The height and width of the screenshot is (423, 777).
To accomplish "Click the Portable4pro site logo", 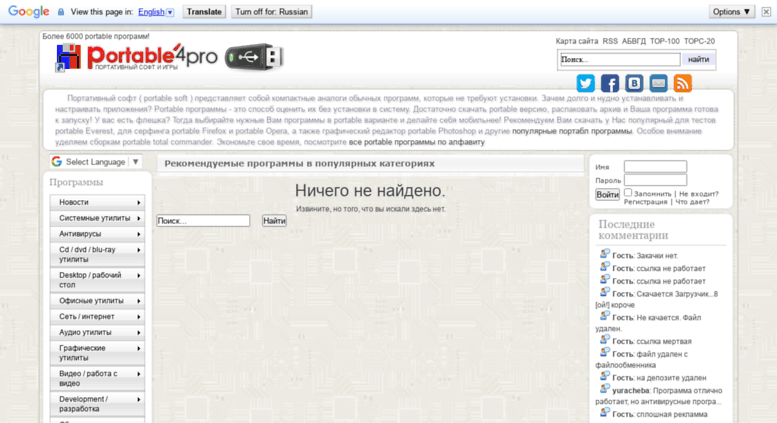I will [x=137, y=57].
